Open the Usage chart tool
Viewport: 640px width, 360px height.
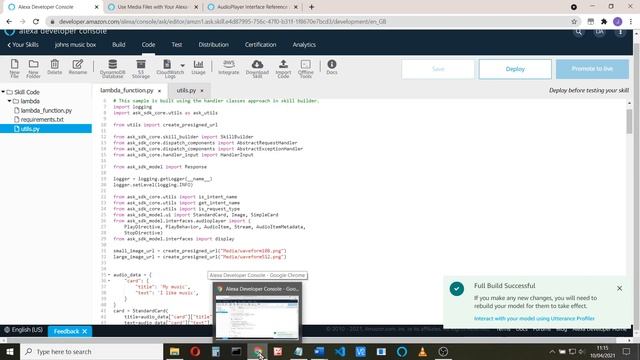click(x=198, y=67)
